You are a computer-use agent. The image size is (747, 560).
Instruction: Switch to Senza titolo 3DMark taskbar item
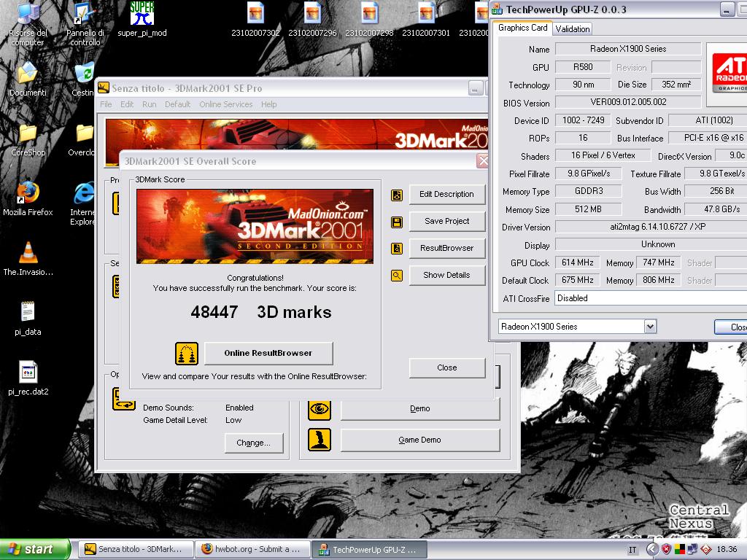point(136,550)
